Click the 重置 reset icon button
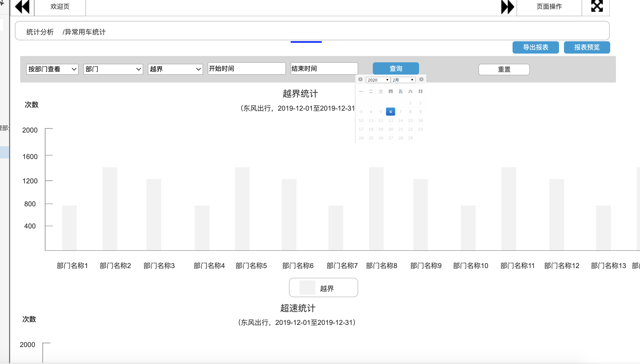The image size is (640, 364). click(504, 69)
